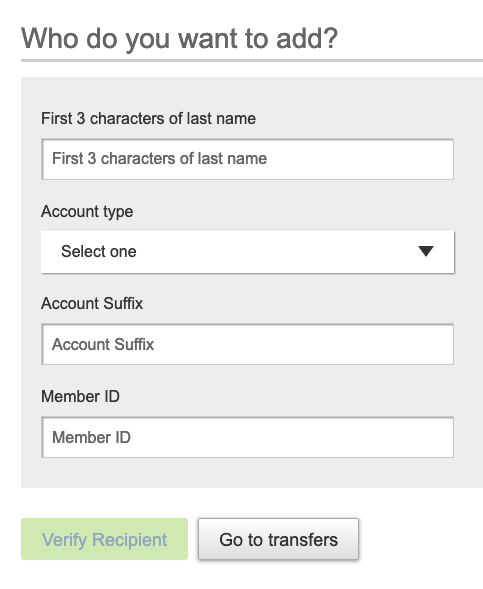Click the Go to transfers button
The image size is (483, 589).
point(278,539)
